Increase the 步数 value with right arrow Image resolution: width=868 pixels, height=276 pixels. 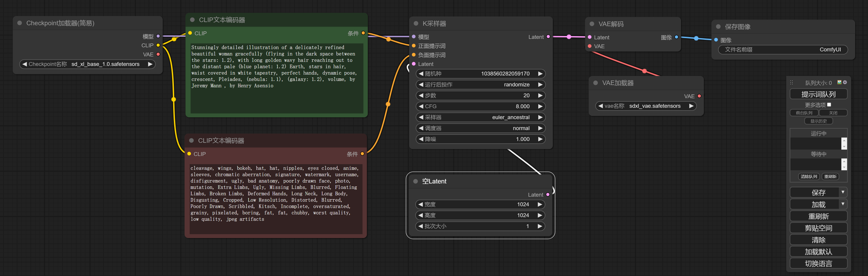540,95
